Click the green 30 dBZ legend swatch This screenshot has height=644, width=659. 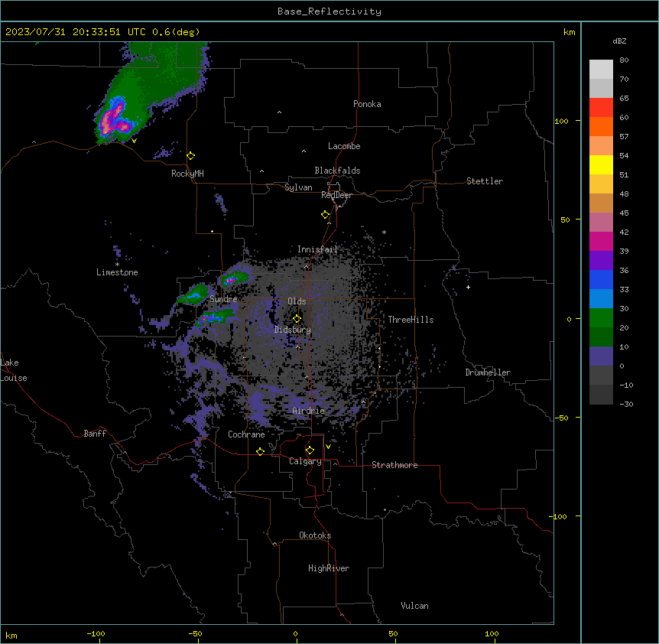point(601,318)
